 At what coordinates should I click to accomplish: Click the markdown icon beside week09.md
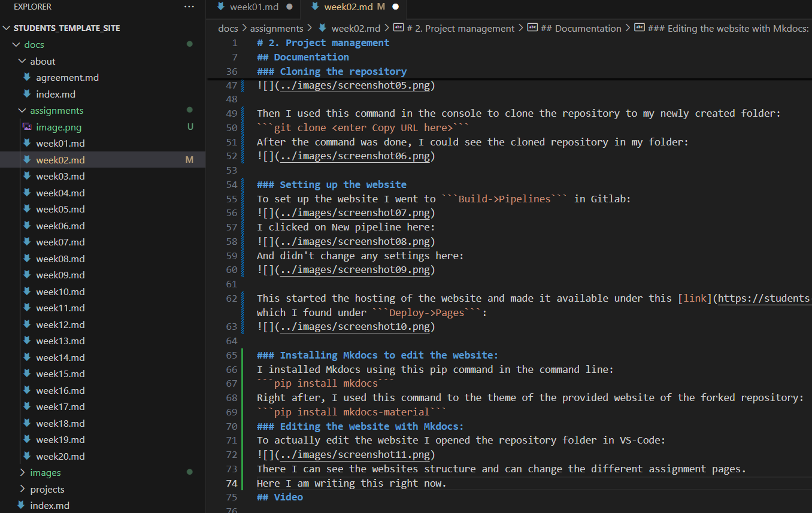[27, 275]
